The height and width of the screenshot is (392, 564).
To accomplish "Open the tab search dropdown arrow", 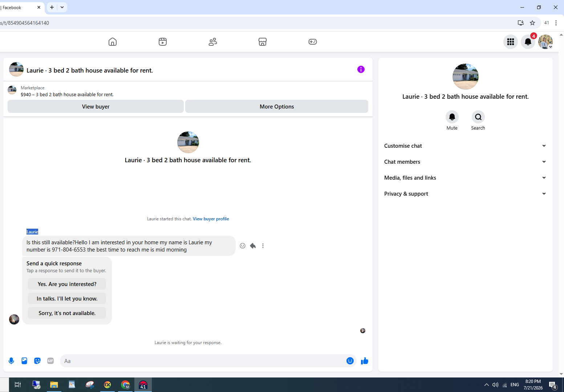I will tap(62, 7).
